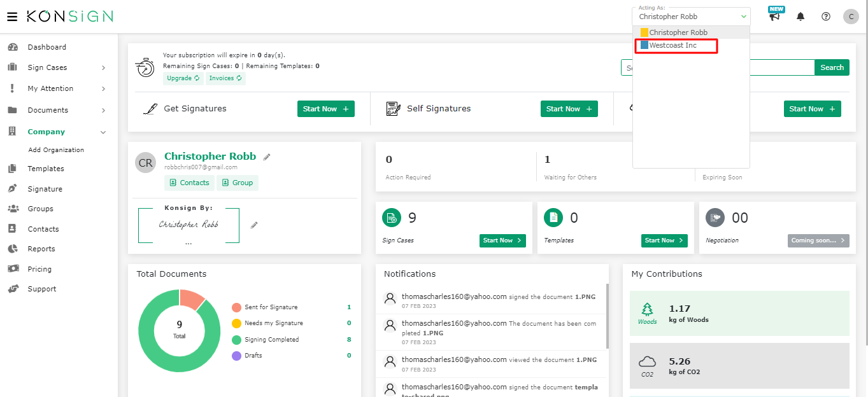The width and height of the screenshot is (868, 397).
Task: Click Start Now for Get Signatures
Action: [325, 109]
